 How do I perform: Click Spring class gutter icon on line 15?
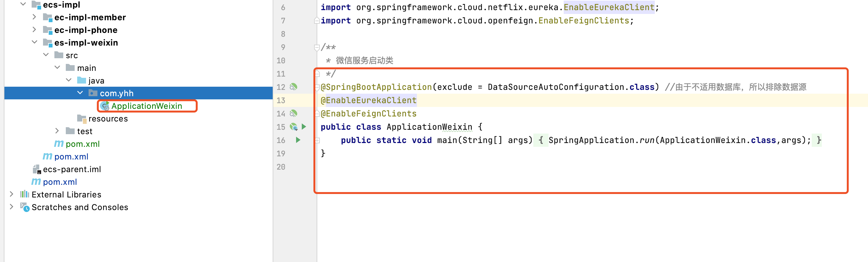pos(294,127)
